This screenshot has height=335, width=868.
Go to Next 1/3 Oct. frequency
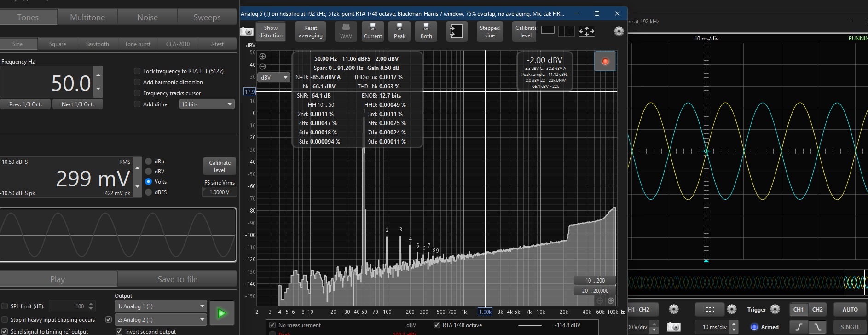point(78,104)
